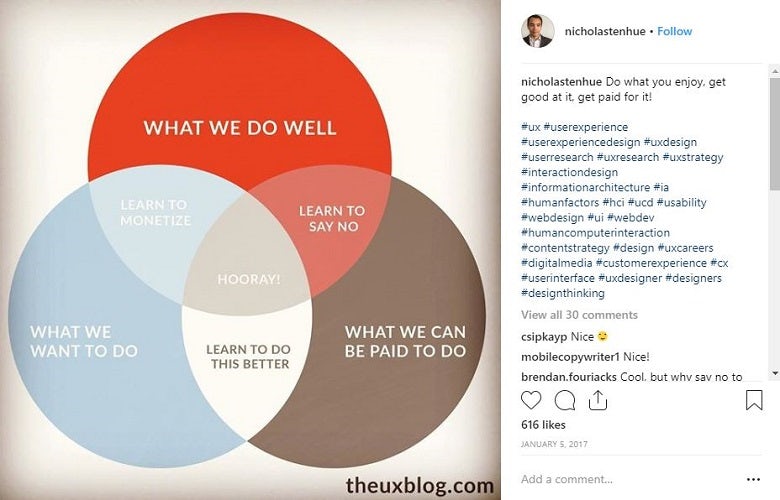This screenshot has width=780, height=500.
Task: Click the Venn diagram post image
Action: (x=250, y=250)
